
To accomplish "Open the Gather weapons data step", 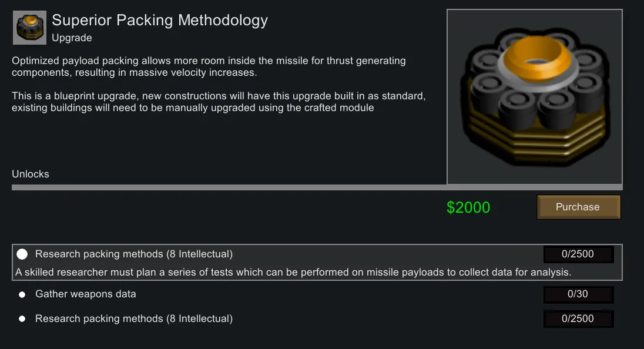I will point(86,294).
